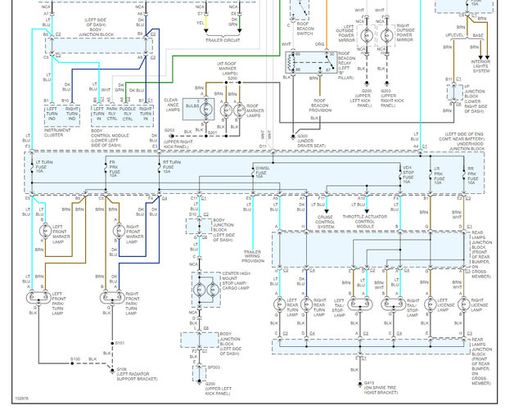Click the FR PRK FUSE 10A label
Viewport: 532px width, 410px height.
coord(115,169)
